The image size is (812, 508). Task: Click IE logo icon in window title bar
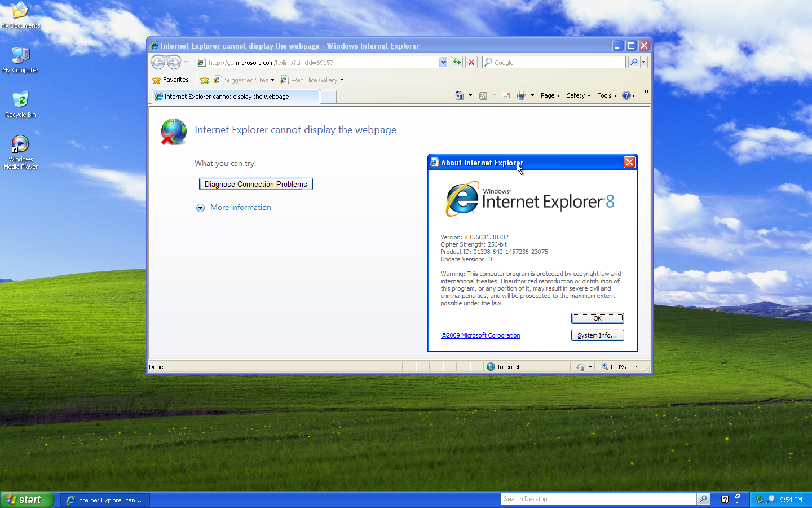154,45
